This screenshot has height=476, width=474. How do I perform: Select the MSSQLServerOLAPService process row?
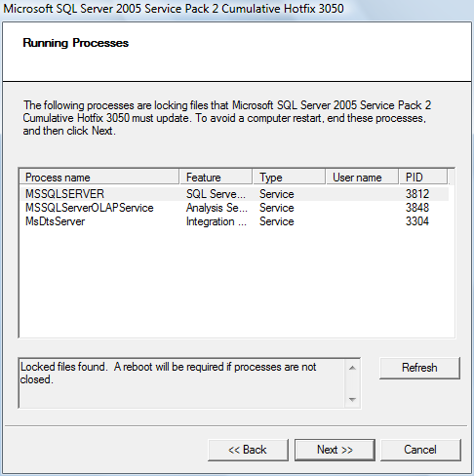[234, 208]
